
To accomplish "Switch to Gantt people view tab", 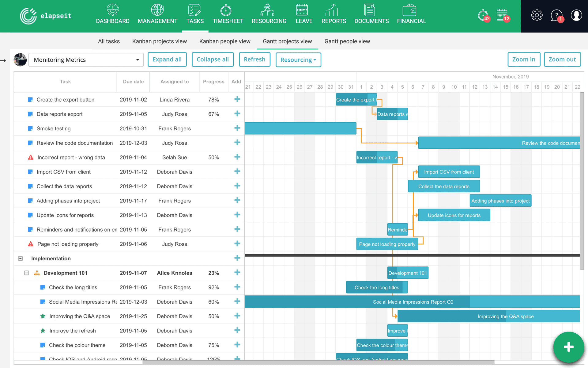I will (348, 41).
